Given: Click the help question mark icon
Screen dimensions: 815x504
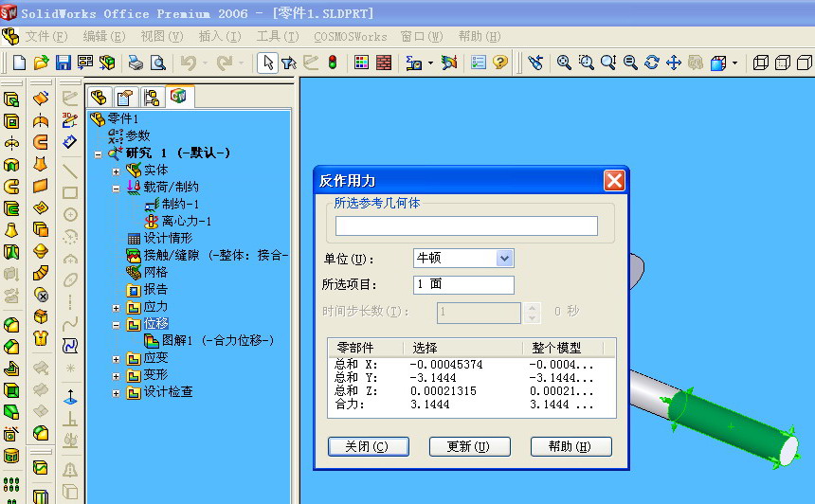Looking at the screenshot, I should coord(500,63).
